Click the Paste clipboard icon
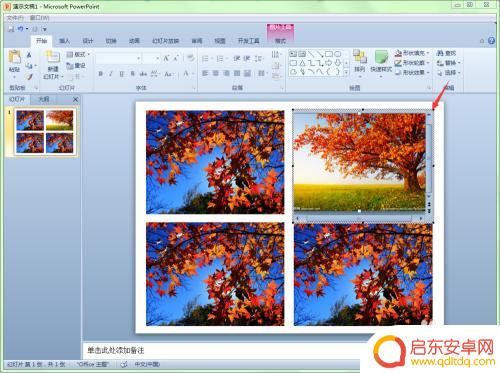Image resolution: width=500 pixels, height=373 pixels. tap(14, 57)
